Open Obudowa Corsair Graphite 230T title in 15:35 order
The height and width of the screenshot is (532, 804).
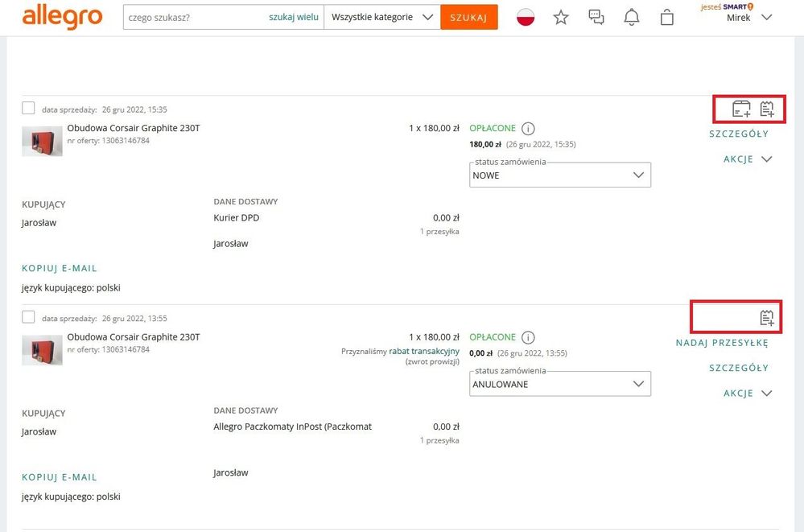pos(134,128)
